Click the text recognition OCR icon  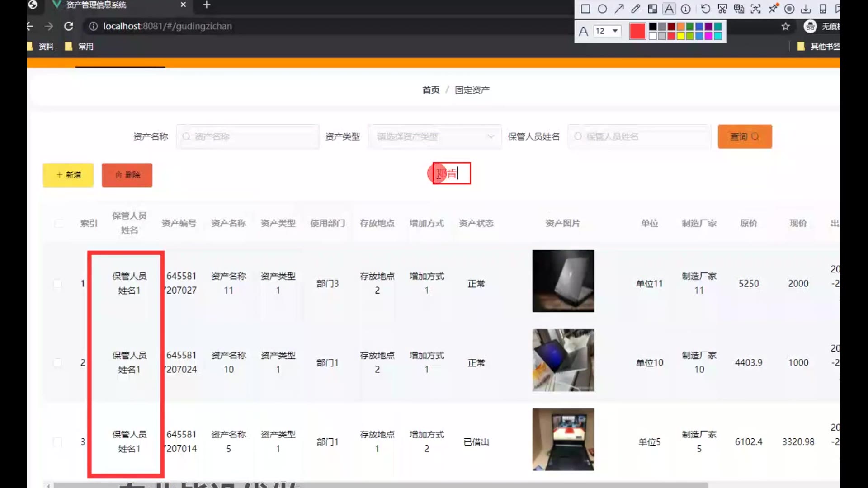[755, 9]
